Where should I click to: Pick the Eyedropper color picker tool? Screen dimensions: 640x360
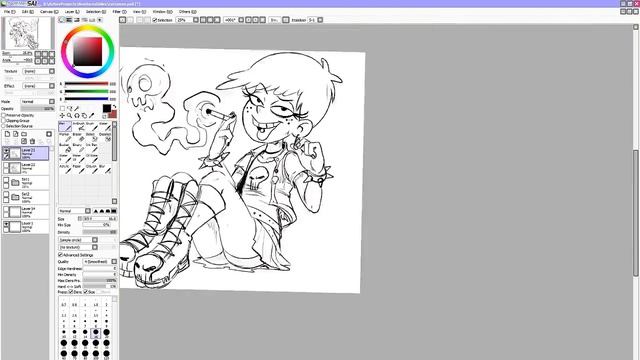tap(91, 116)
